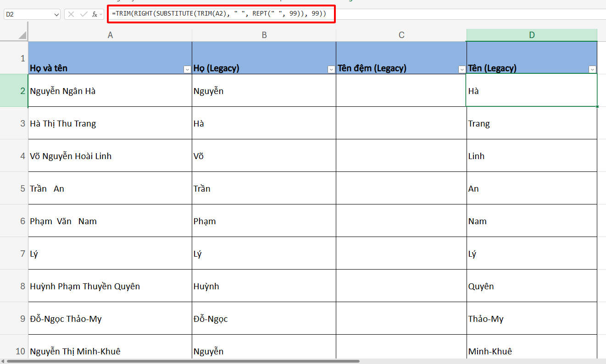This screenshot has height=364, width=606.
Task: Open filter dropdown on 'Họ (Legacy)' column
Action: (331, 69)
